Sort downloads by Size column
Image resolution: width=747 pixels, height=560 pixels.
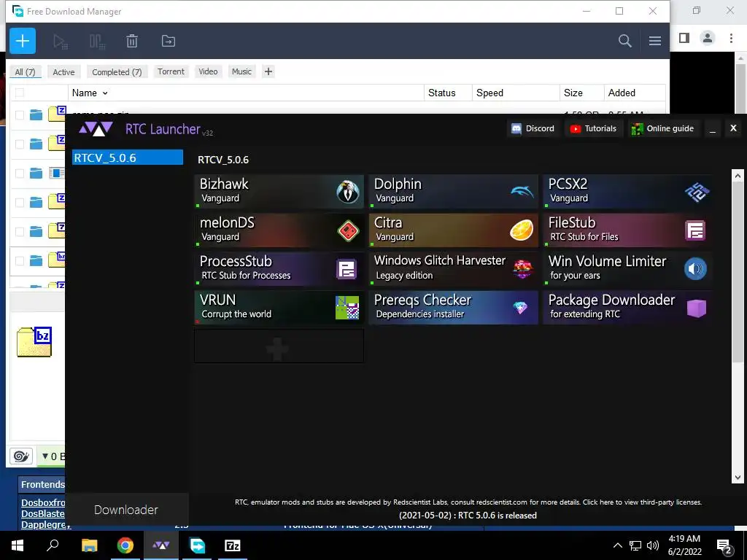(x=573, y=93)
